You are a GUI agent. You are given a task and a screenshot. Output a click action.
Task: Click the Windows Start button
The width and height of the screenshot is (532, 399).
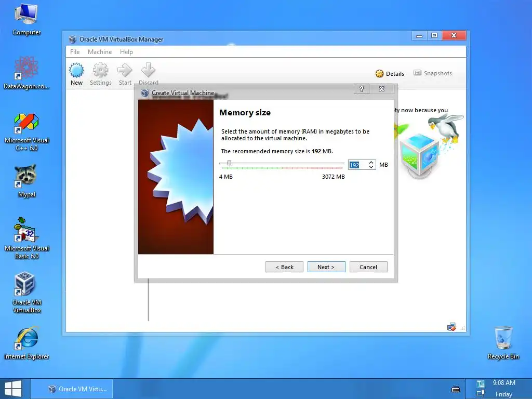[x=13, y=389]
